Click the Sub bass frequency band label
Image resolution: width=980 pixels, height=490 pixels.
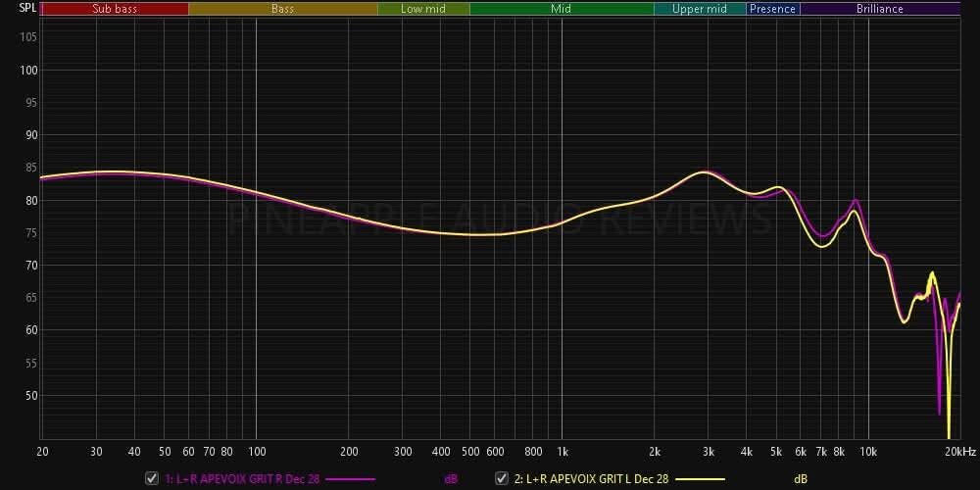tap(115, 9)
